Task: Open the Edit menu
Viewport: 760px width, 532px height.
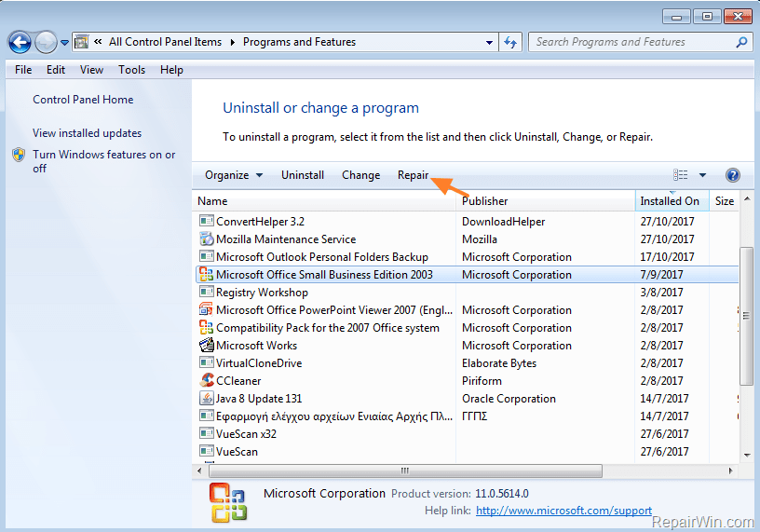Action: (56, 70)
